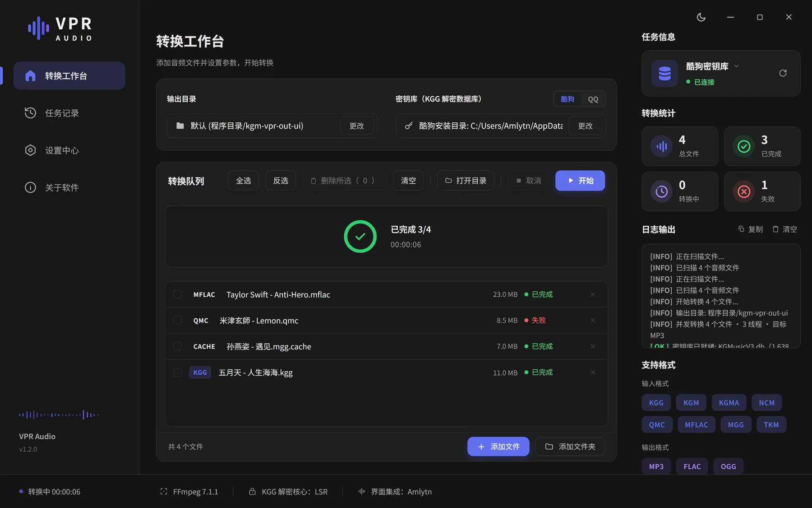The height and width of the screenshot is (508, 812).
Task: Click the failed red X icon
Action: point(744,191)
